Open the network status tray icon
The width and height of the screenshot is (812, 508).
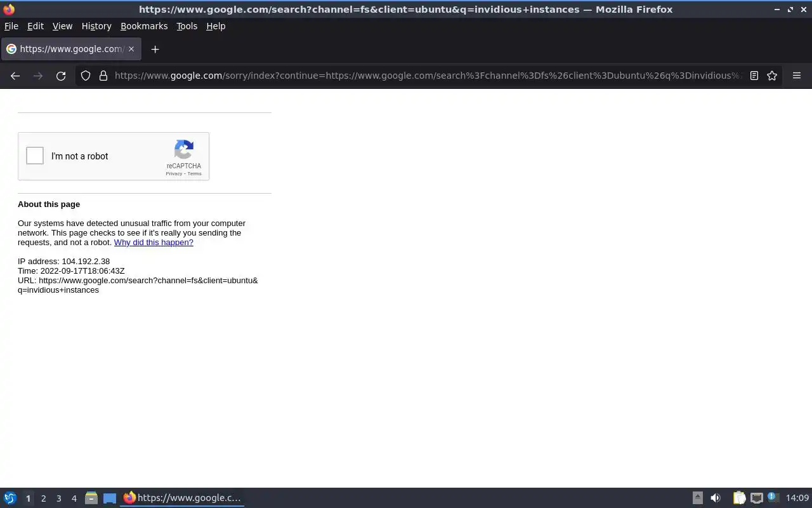[756, 498]
